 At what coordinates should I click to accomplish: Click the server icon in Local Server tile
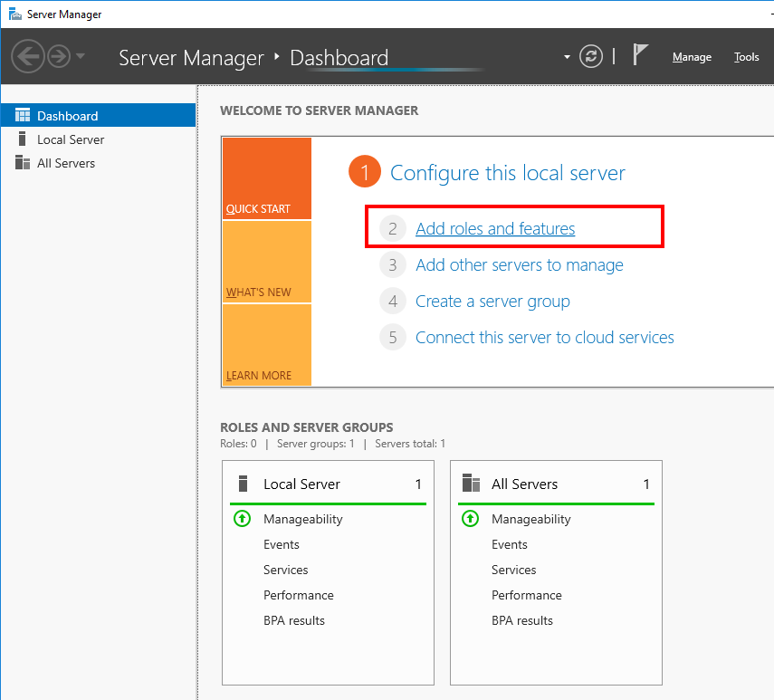coord(243,484)
